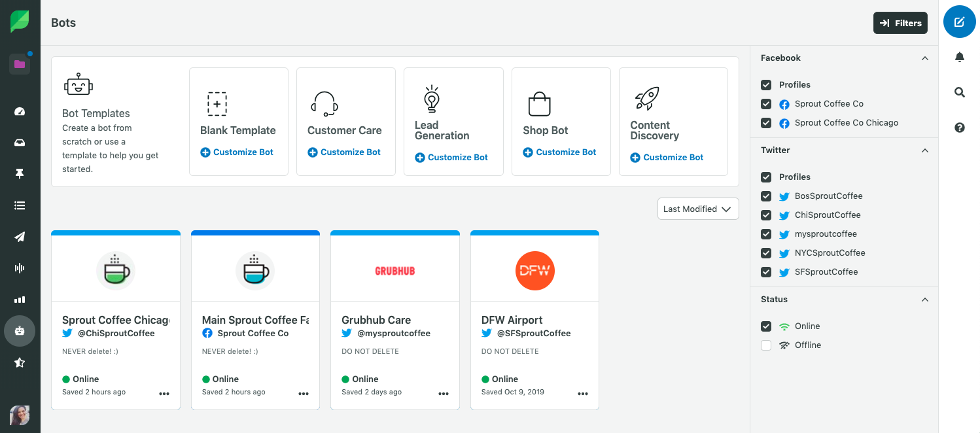Uncheck the Online status checkbox
Screen dimensions: 980x433
pos(766,326)
